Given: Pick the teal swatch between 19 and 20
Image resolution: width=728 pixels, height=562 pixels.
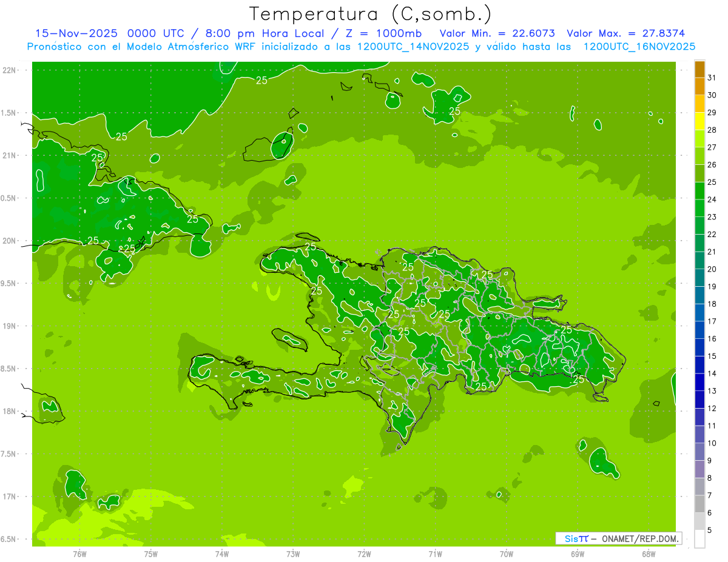Looking at the screenshot, I should pyautogui.click(x=699, y=278).
